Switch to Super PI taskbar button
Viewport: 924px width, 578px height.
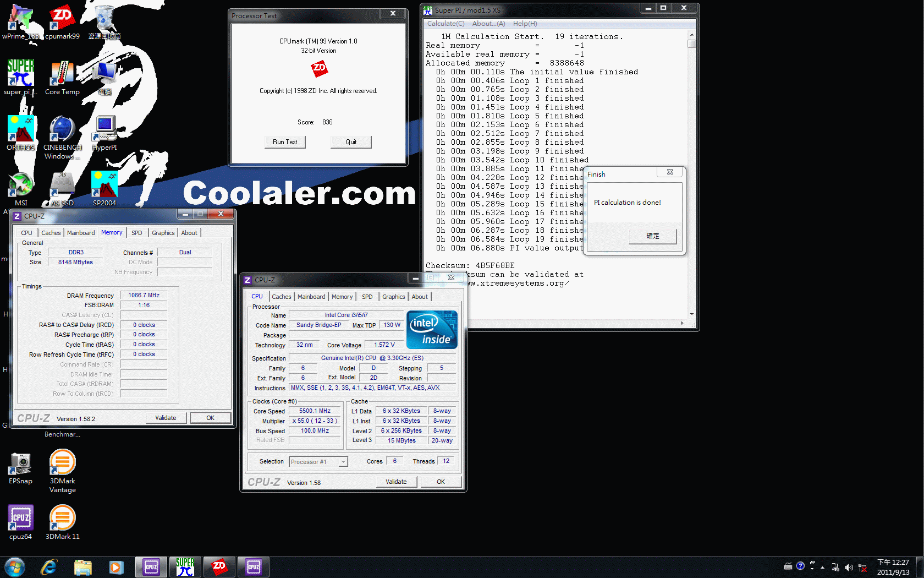tap(185, 567)
